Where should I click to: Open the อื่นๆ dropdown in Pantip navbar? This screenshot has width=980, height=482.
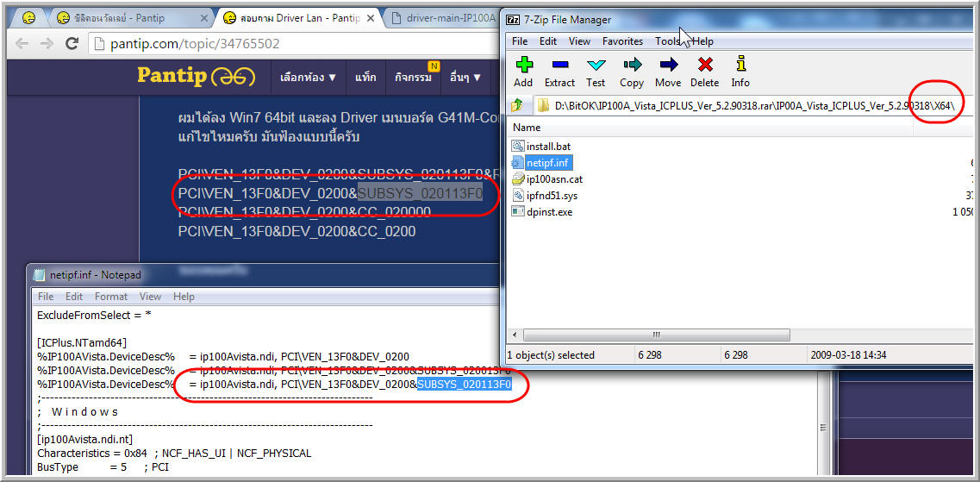(465, 78)
